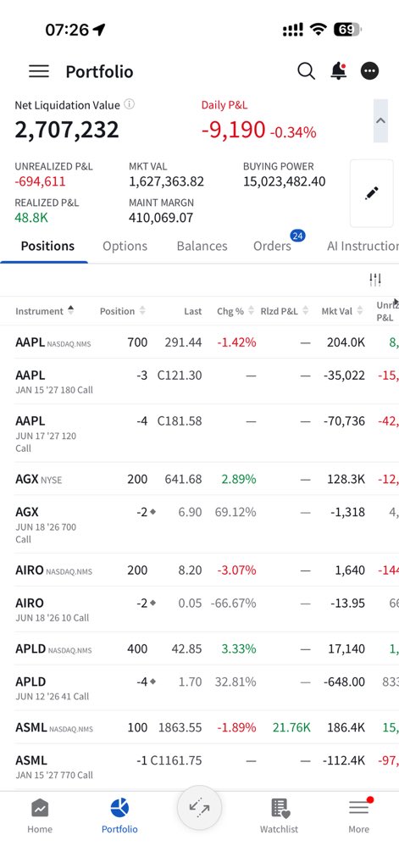399x868 pixels.
Task: Go to Home in bottom navigation
Action: click(x=40, y=816)
